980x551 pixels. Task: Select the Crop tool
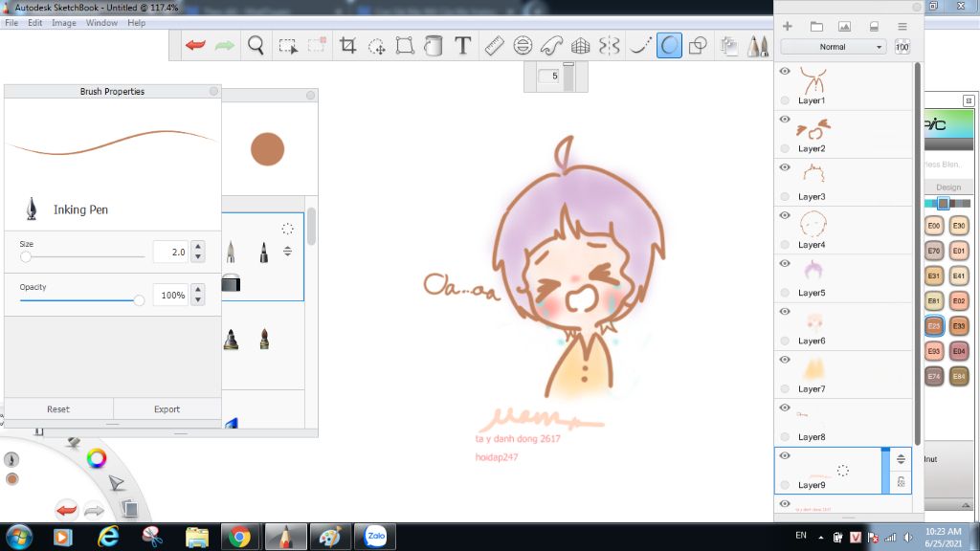(x=347, y=46)
